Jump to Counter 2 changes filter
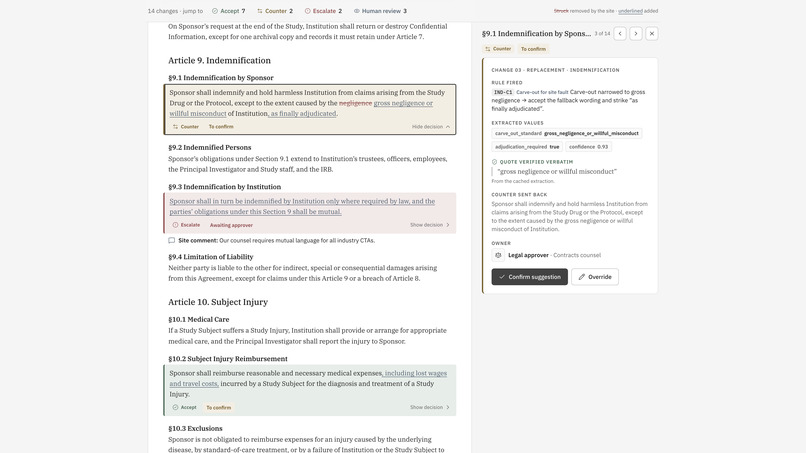 click(x=275, y=11)
